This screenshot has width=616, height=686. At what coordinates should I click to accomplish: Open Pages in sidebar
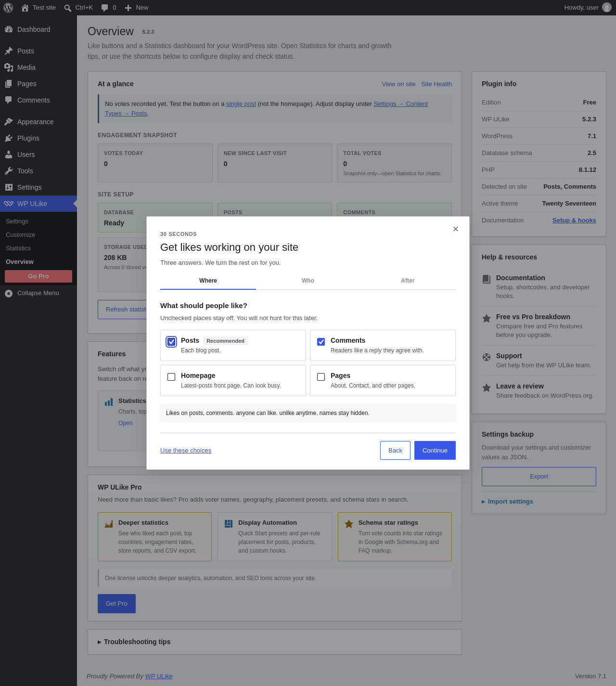coord(38,84)
